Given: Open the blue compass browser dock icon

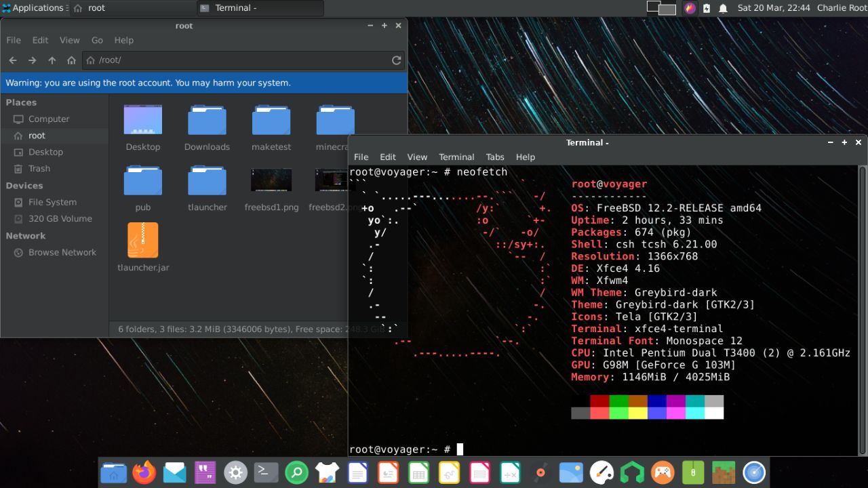Looking at the screenshot, I should click(x=754, y=472).
